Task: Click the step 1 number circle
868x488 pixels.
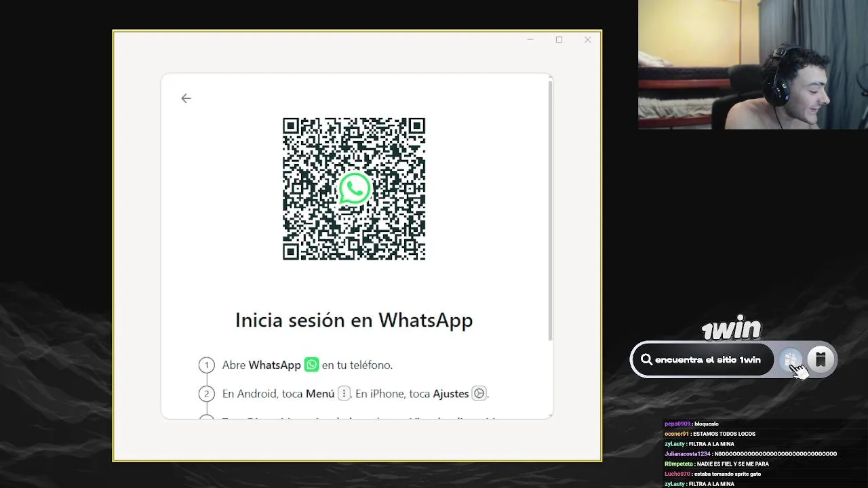Action: pyautogui.click(x=207, y=365)
